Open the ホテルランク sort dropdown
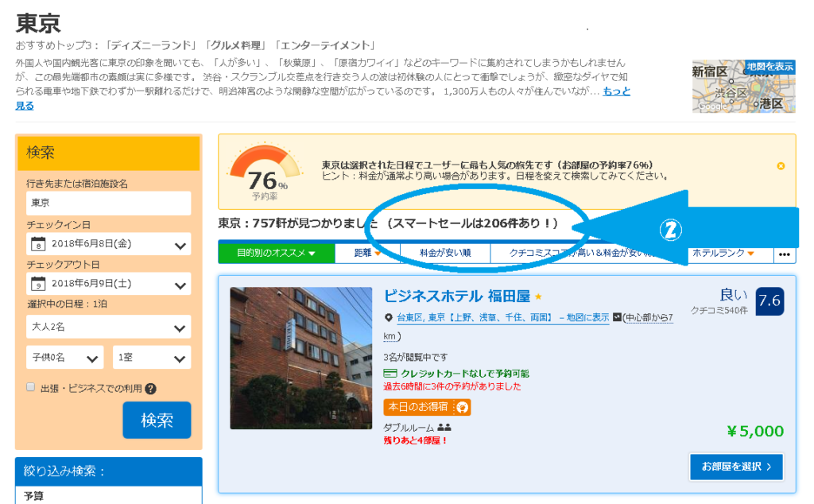This screenshot has height=504, width=814. point(723,253)
